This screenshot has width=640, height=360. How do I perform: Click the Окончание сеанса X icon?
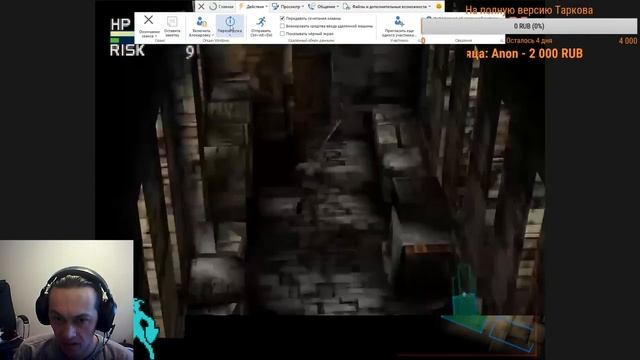149,20
